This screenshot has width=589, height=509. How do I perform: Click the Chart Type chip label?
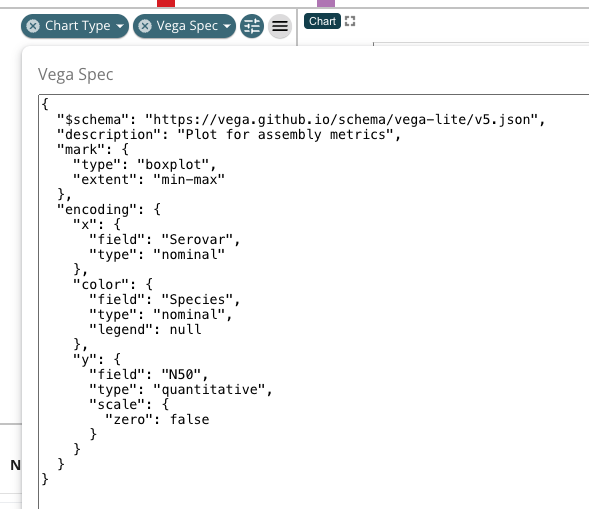pyautogui.click(x=78, y=26)
